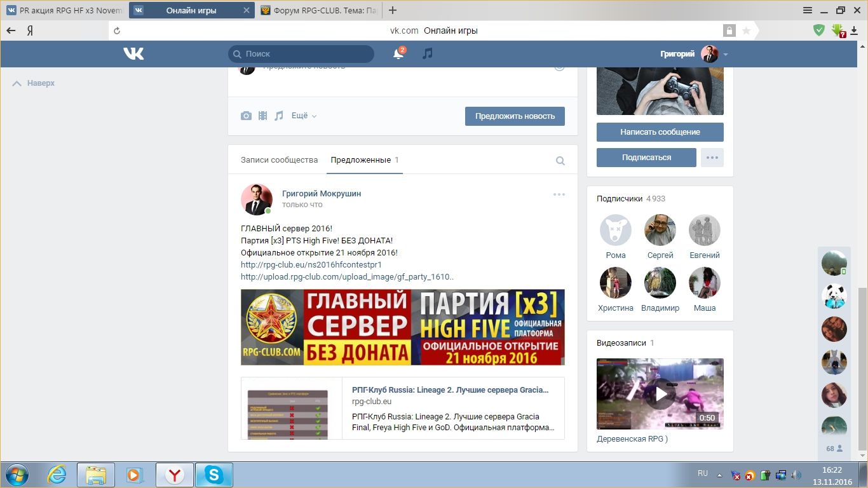Screen dimensions: 868x488
Task: Attach a photo with camera icon
Action: click(246, 116)
